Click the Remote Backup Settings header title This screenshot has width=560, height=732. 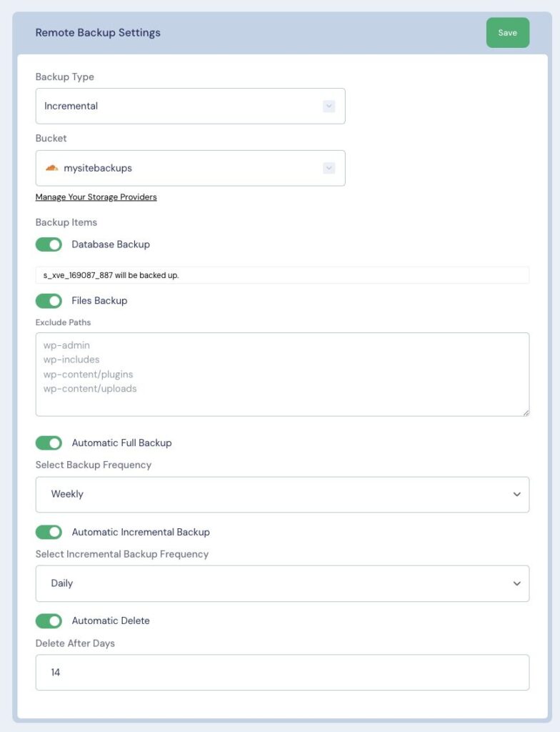pyautogui.click(x=98, y=32)
